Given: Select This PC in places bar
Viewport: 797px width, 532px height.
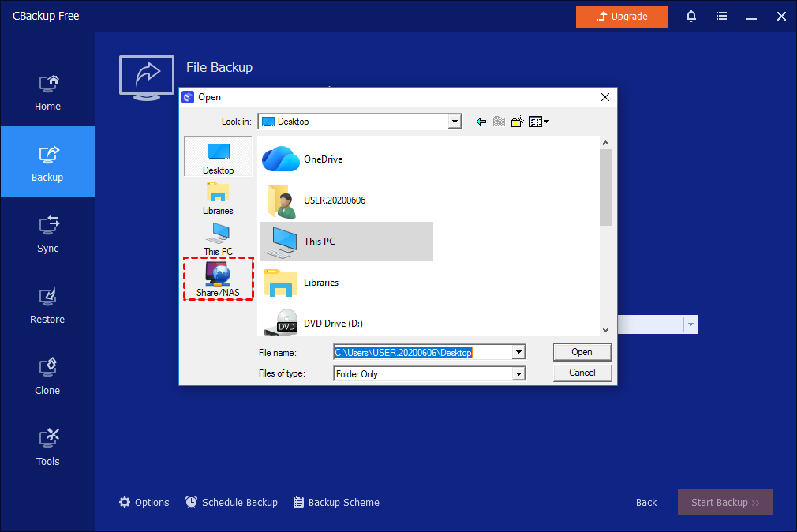Looking at the screenshot, I should [218, 238].
